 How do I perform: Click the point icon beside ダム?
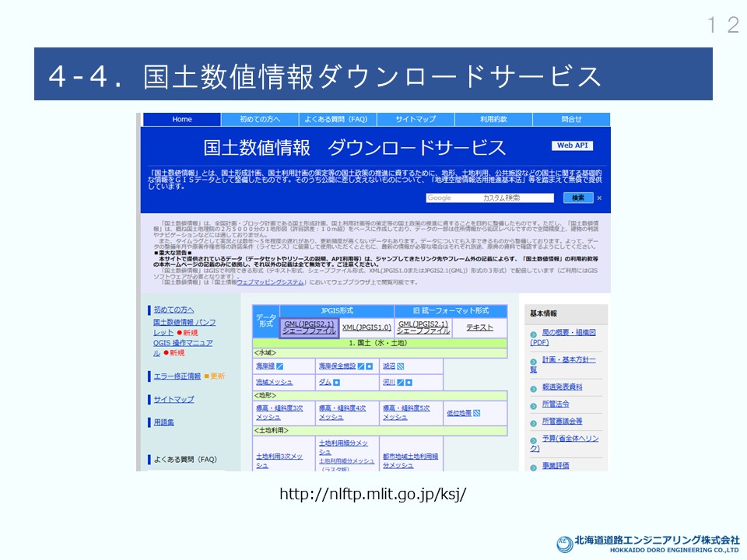[337, 382]
